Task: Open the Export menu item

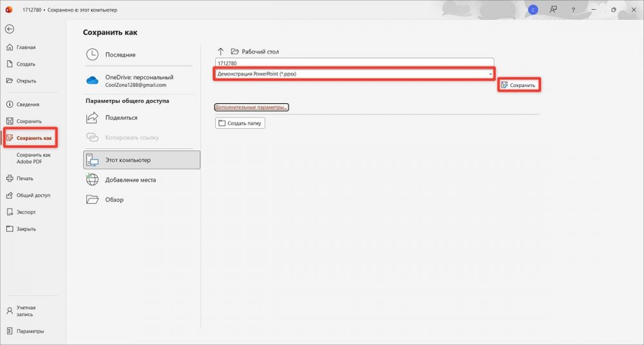Action: pyautogui.click(x=26, y=212)
